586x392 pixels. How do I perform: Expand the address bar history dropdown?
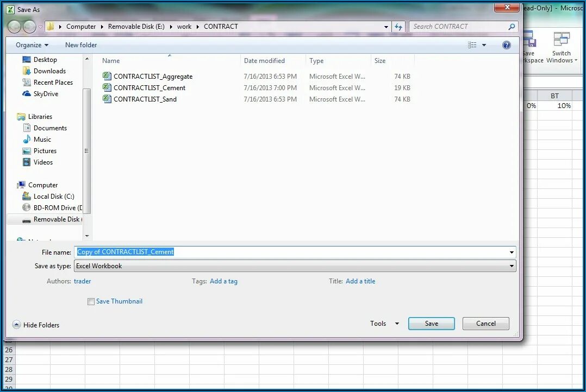pos(386,27)
